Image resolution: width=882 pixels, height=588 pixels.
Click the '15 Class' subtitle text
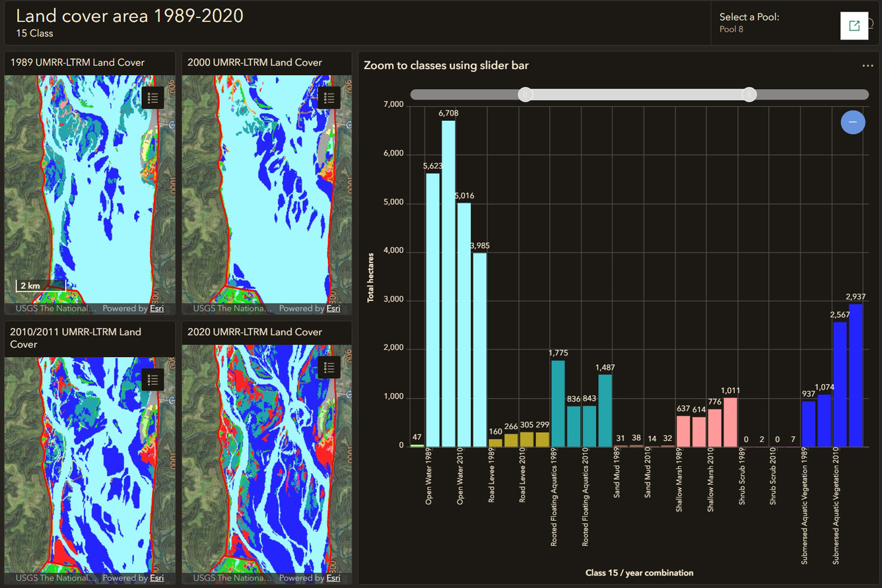pyautogui.click(x=35, y=33)
